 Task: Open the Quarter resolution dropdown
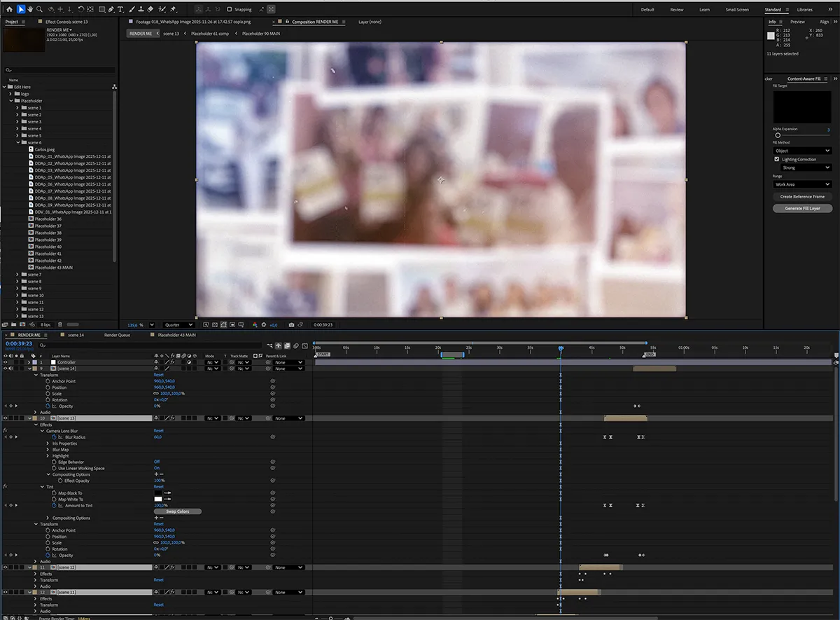tap(178, 325)
